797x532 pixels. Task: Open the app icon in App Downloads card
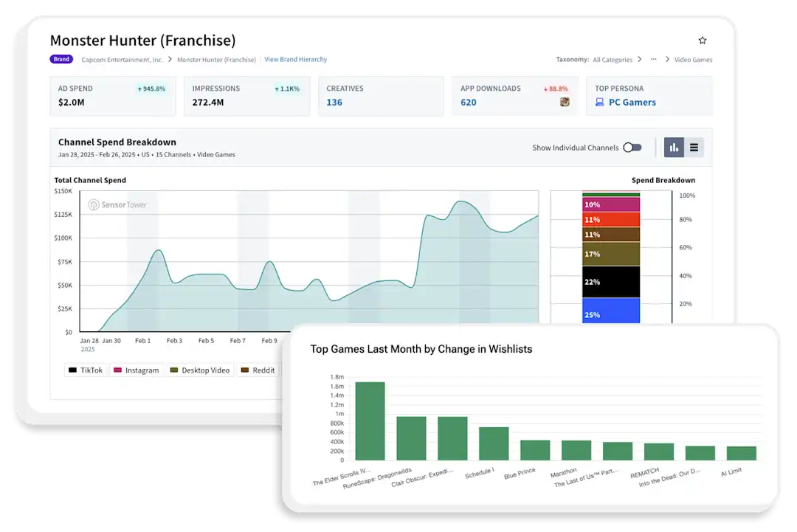565,102
